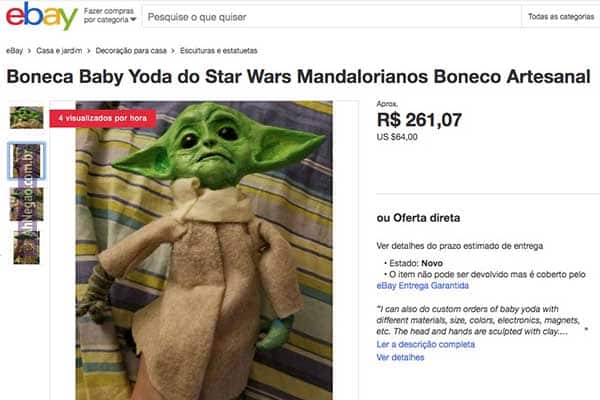This screenshot has width=600, height=400.
Task: Click the R$ 261,07 price
Action: point(419,120)
